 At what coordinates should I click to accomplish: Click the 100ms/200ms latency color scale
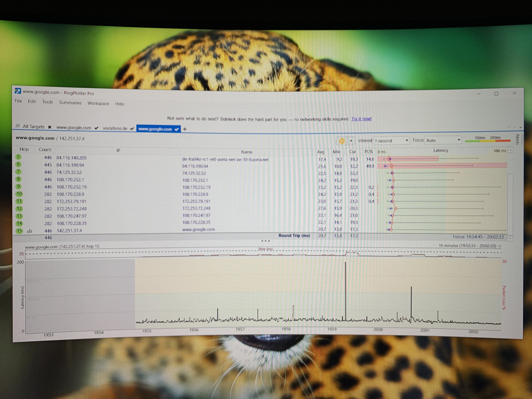point(488,139)
